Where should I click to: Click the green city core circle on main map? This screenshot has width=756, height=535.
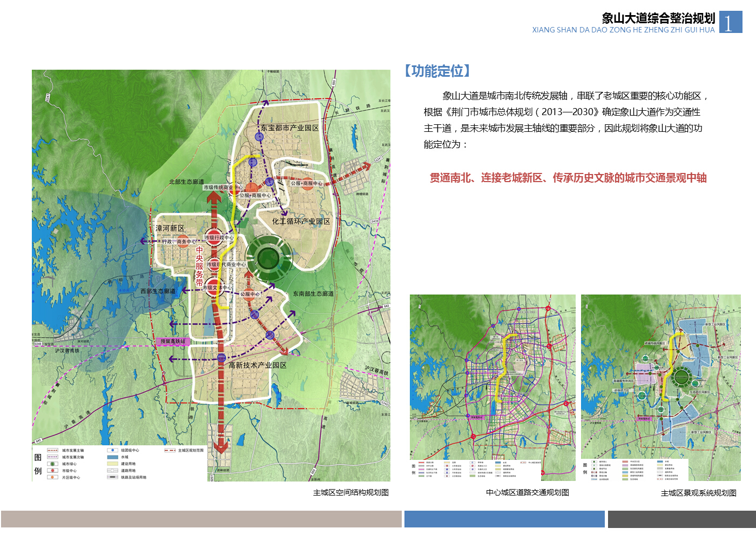pos(268,258)
